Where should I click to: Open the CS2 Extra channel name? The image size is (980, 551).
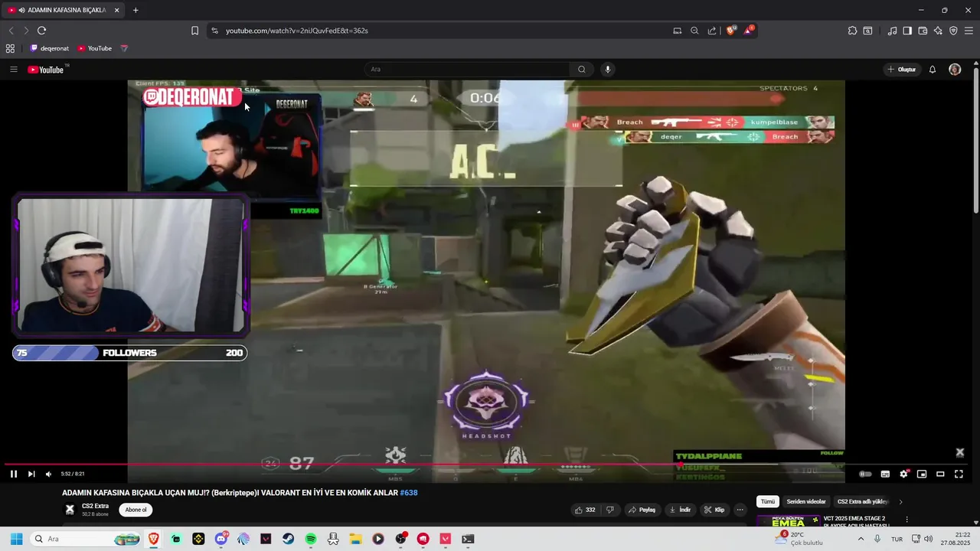tap(95, 506)
